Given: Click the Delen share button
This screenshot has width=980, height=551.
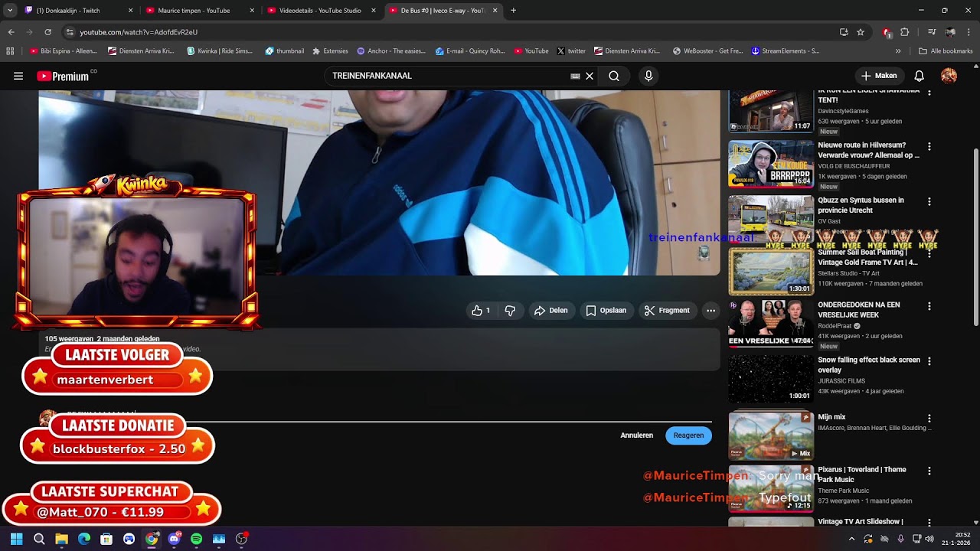Looking at the screenshot, I should [x=550, y=311].
